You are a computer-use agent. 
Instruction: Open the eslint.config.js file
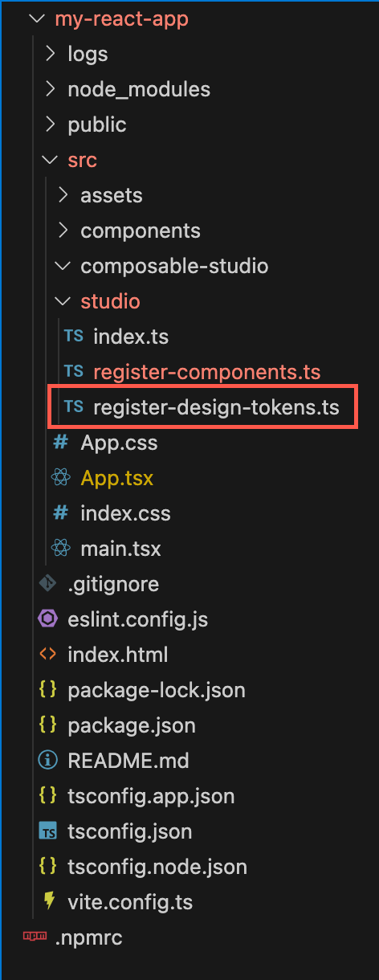pyautogui.click(x=138, y=620)
